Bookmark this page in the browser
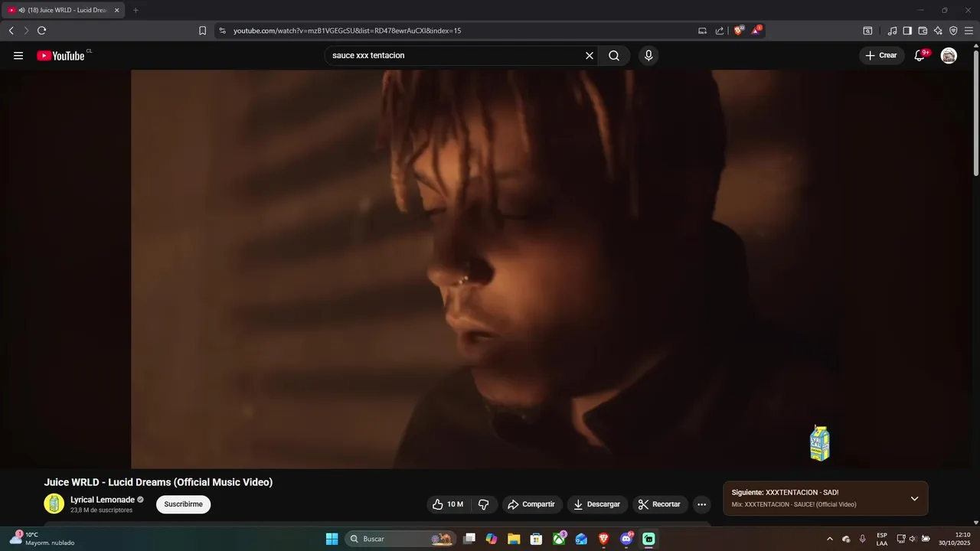This screenshot has width=980, height=551. click(x=202, y=31)
